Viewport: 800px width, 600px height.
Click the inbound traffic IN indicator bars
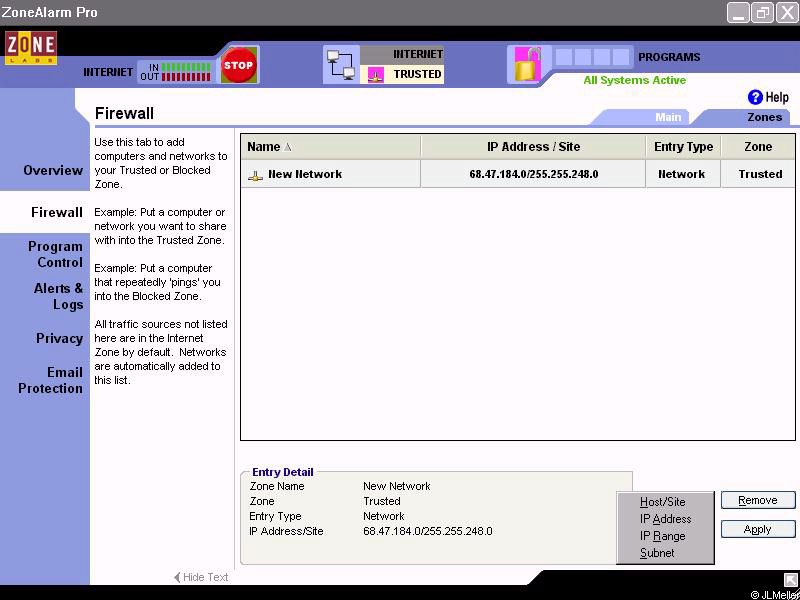pyautogui.click(x=186, y=67)
